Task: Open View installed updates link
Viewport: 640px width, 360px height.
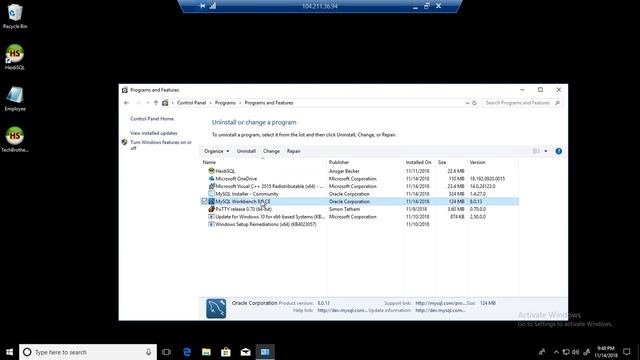Action: point(153,133)
